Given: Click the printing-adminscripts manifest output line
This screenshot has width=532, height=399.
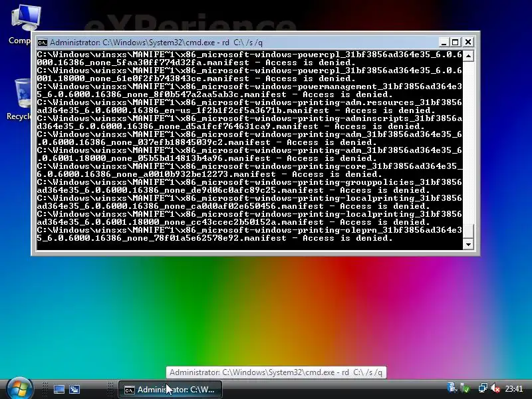Looking at the screenshot, I should (x=249, y=122).
